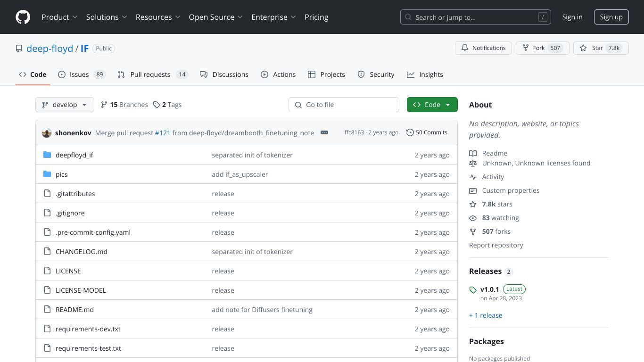Switch to the Code tab
The height and width of the screenshot is (362, 644).
[x=33, y=74]
